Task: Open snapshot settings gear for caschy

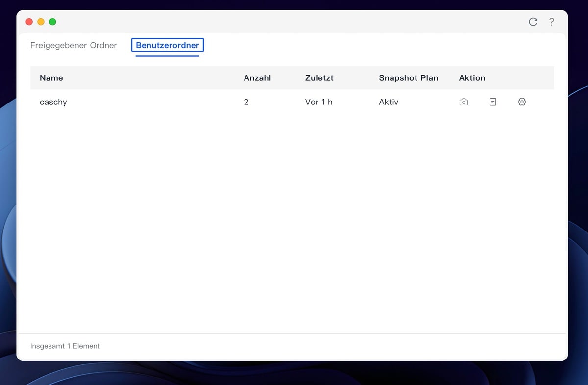Action: click(x=522, y=102)
